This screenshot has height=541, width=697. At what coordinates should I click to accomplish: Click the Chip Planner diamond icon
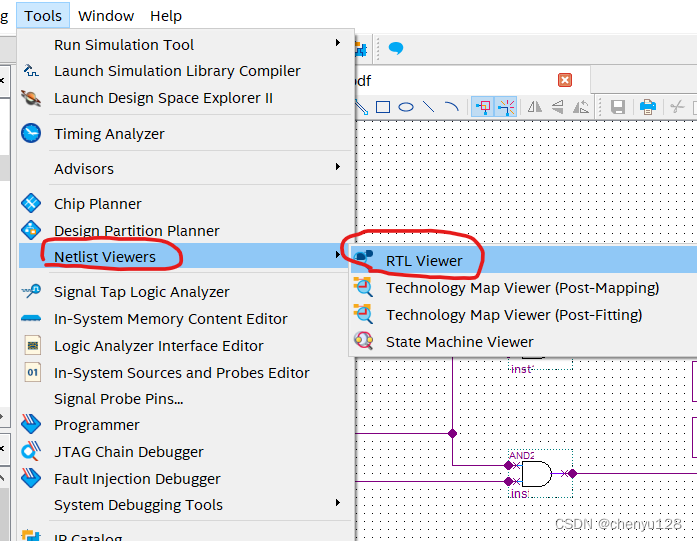[31, 203]
